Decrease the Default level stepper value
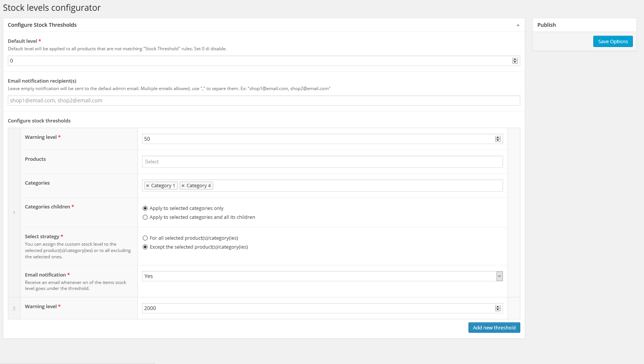 point(515,62)
